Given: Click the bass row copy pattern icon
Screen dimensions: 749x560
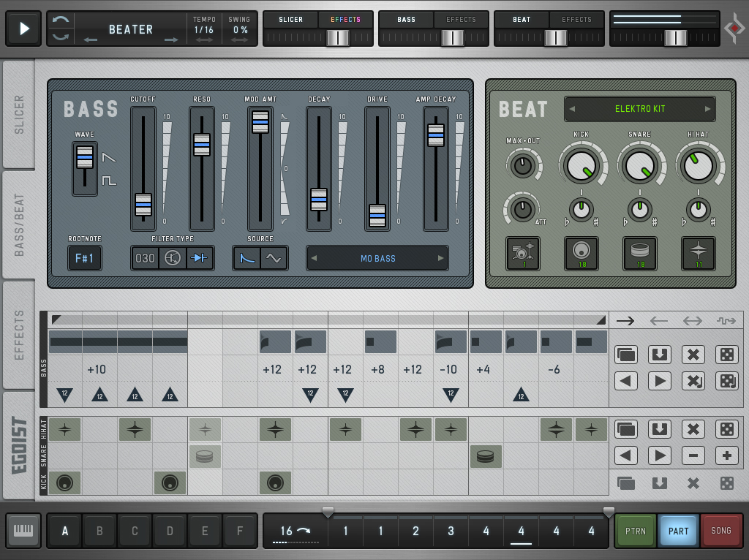Looking at the screenshot, I should click(626, 355).
